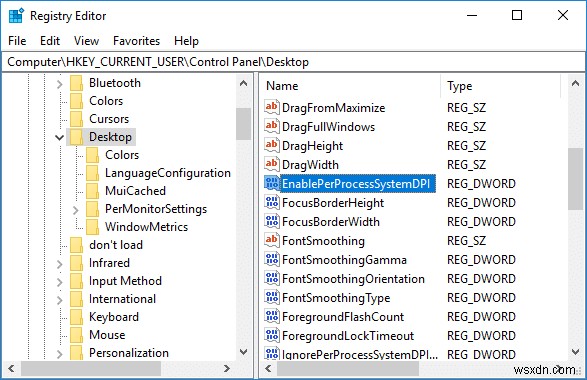Select the Colors key under Control Panel

[x=106, y=101]
